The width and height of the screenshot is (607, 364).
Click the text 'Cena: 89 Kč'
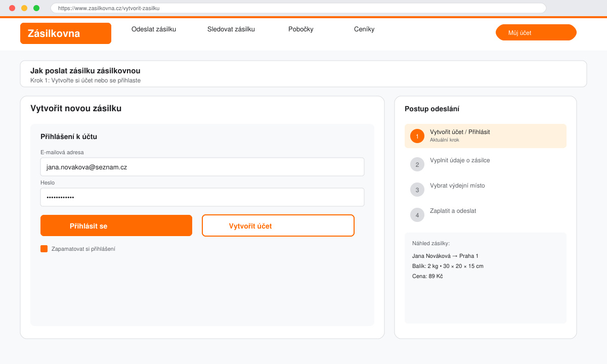coord(427,276)
